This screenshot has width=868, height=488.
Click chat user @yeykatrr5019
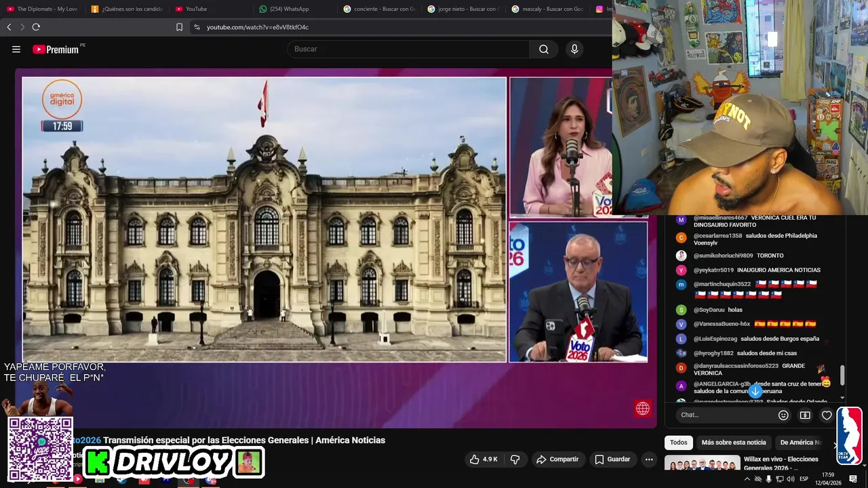[x=713, y=270]
